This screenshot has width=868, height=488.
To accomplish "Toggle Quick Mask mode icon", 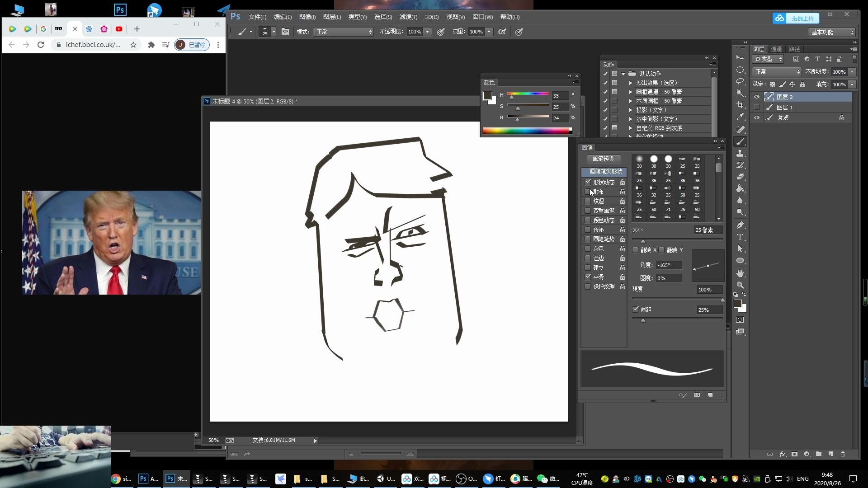I will [x=740, y=320].
